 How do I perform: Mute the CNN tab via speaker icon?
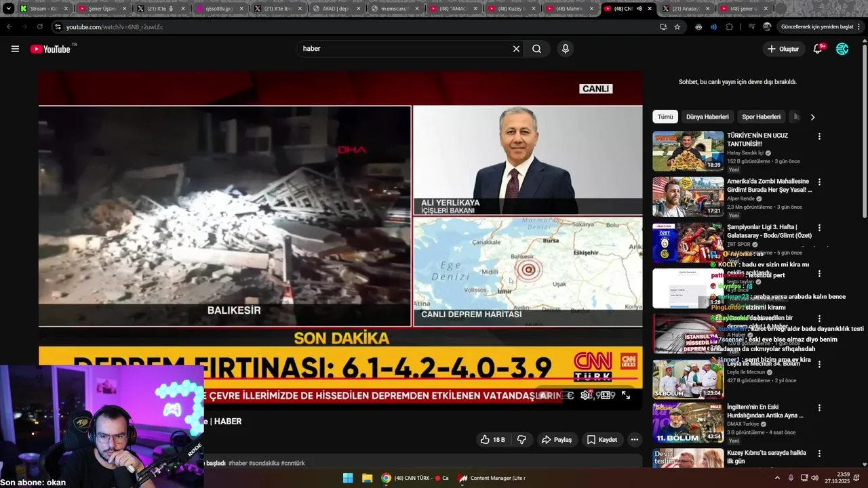point(639,9)
